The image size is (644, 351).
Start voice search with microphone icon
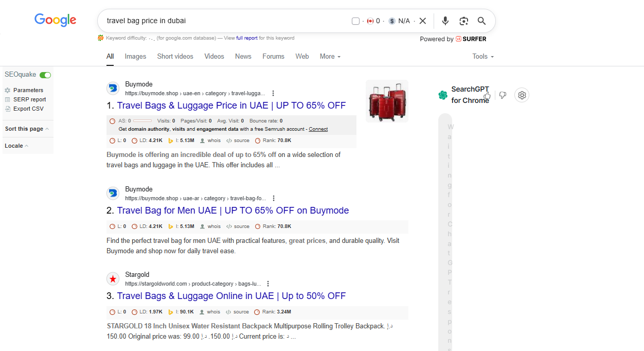tap(445, 21)
